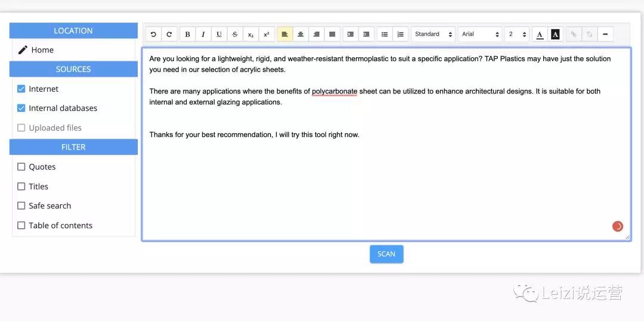Enable the Quotes filter checkbox
644x321 pixels.
[21, 167]
